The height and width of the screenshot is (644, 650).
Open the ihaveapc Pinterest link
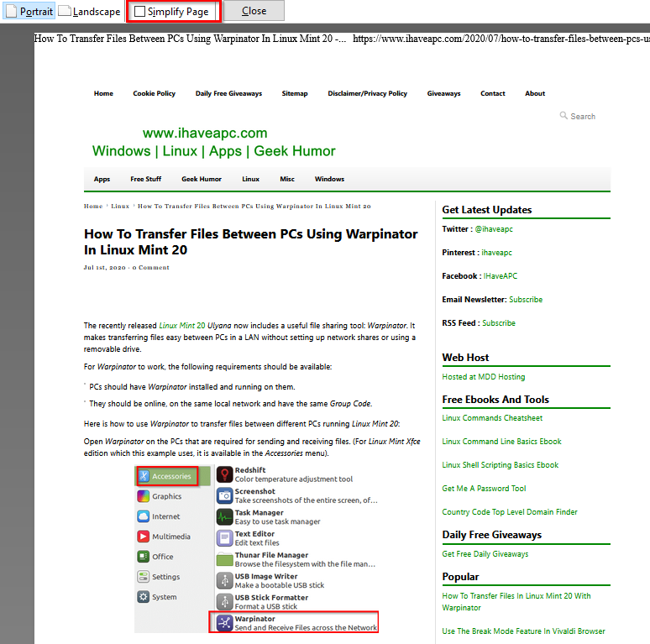(x=496, y=253)
